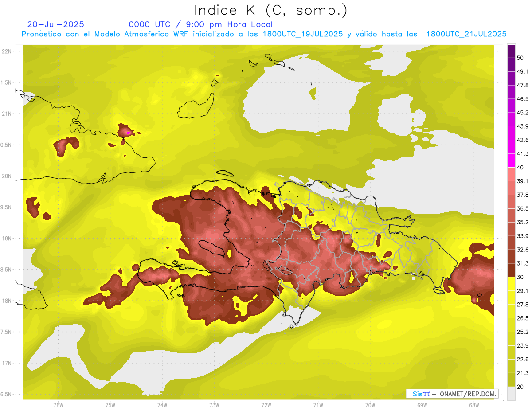532x411 pixels.
Task: Click the '71W' longitude label
Action: [x=318, y=405]
